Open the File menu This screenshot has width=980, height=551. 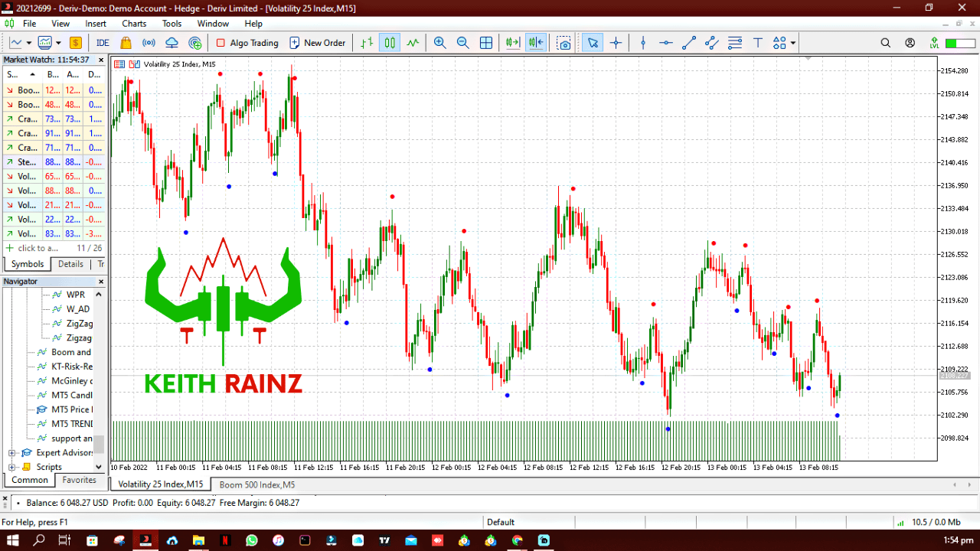29,24
